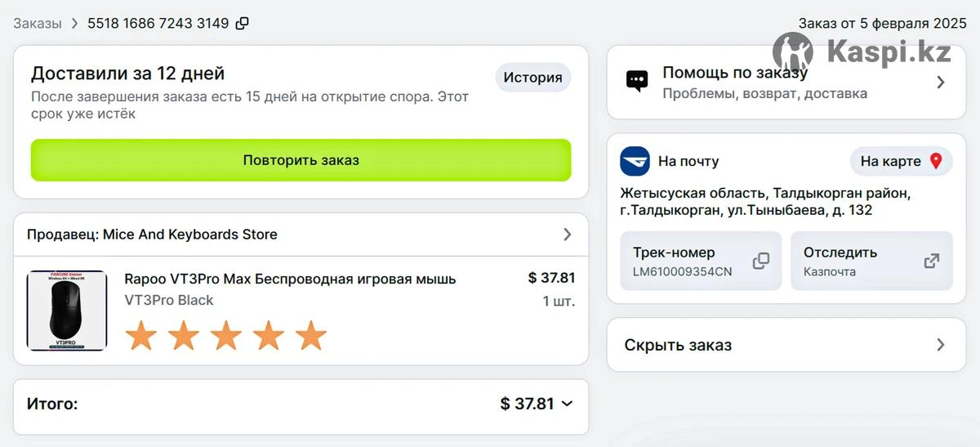This screenshot has width=980, height=447.
Task: Click the red map pin icon
Action: click(936, 161)
